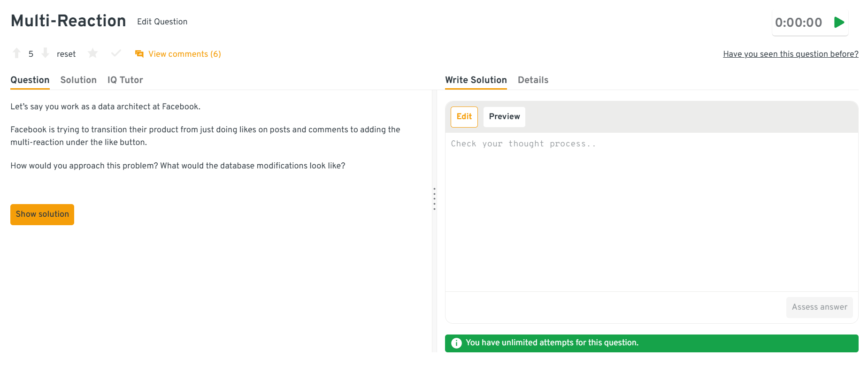Click the orange comments bubble icon
This screenshot has width=868, height=365.
pyautogui.click(x=139, y=54)
